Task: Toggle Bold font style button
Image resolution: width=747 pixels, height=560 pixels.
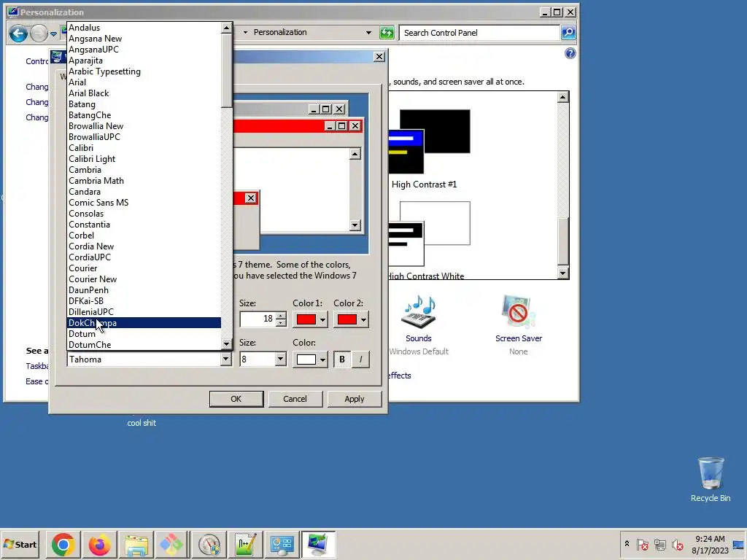Action: click(x=342, y=359)
